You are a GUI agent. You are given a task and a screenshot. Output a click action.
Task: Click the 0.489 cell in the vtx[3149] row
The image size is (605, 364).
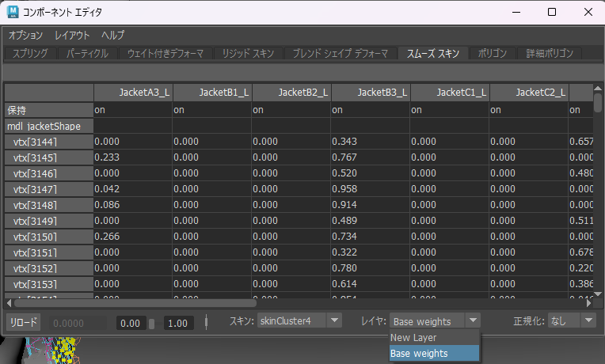(x=370, y=221)
